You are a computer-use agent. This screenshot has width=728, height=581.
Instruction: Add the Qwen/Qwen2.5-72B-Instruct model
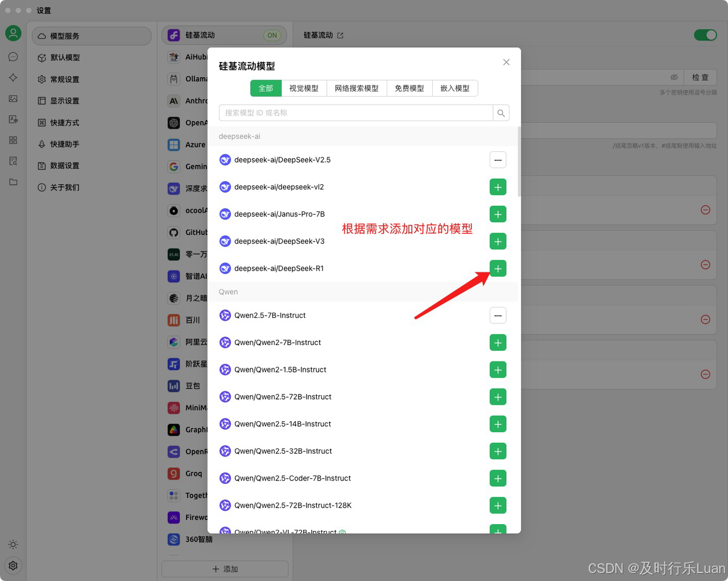[498, 397]
